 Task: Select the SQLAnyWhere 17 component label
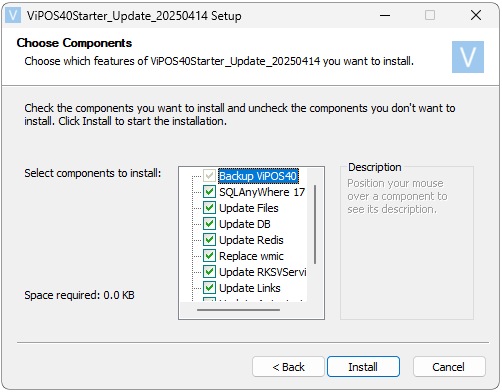click(262, 192)
